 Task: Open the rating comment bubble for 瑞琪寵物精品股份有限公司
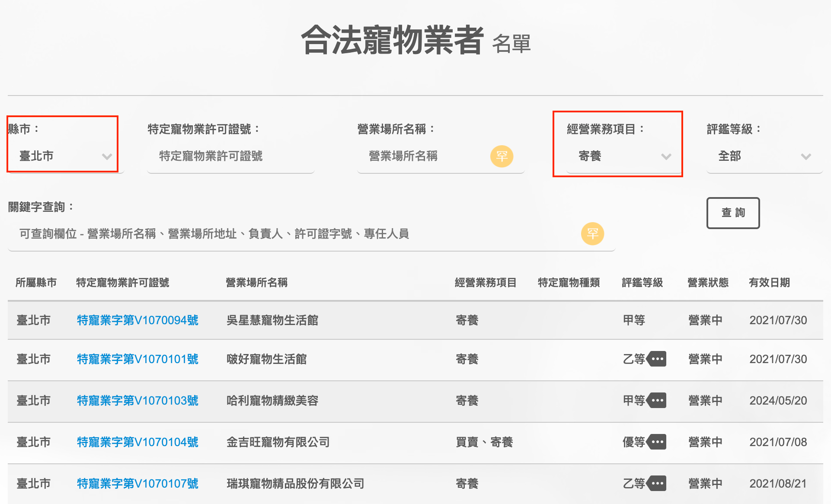pos(657,483)
